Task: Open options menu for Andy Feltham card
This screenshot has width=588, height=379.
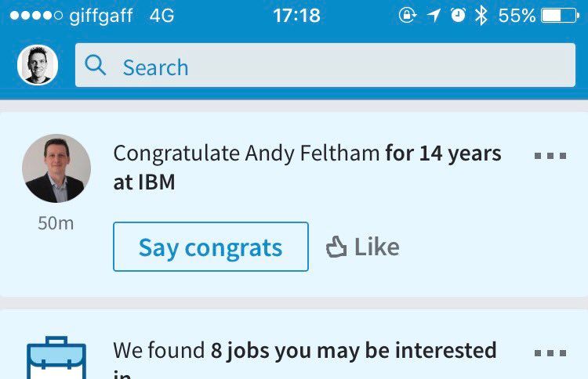Action: pyautogui.click(x=550, y=156)
